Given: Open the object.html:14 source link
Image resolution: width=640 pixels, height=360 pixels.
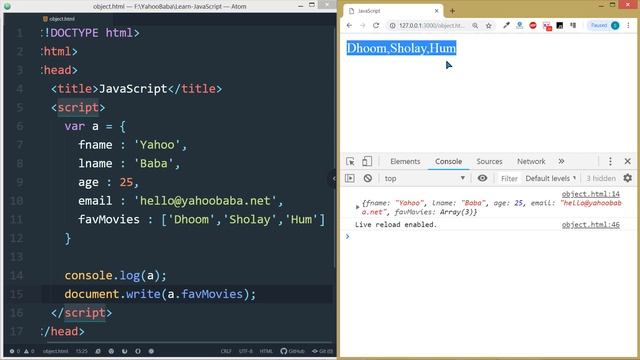Looking at the screenshot, I should click(590, 194).
